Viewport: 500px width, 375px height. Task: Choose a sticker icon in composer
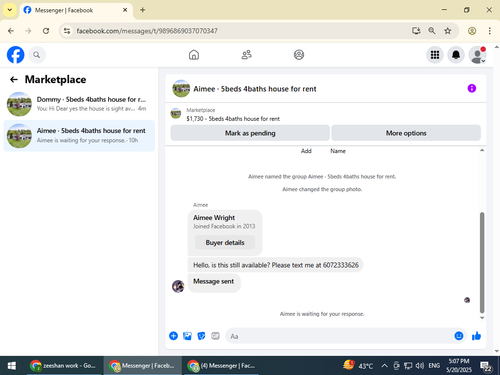[201, 336]
